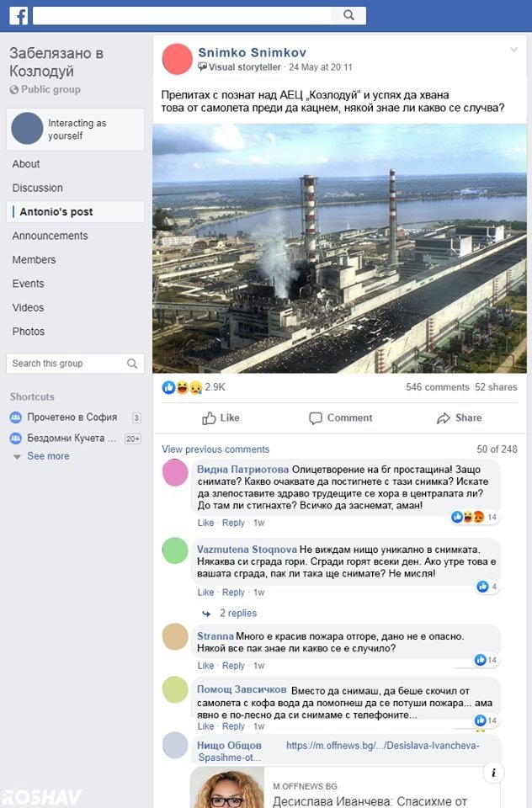Click the info icon on the link preview
Image resolution: width=532 pixels, height=808 pixels.
coord(493,773)
